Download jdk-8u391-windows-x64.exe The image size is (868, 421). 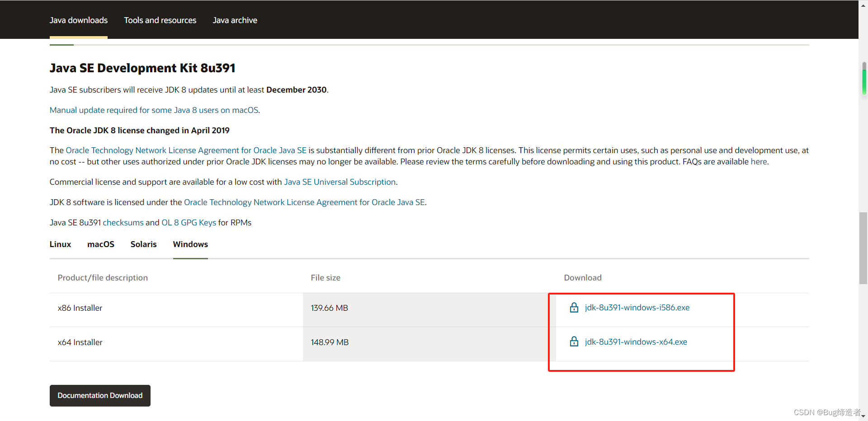point(636,342)
